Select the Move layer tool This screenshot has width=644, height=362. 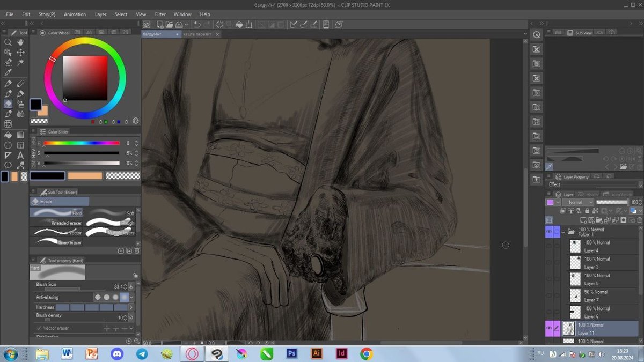coord(20,53)
